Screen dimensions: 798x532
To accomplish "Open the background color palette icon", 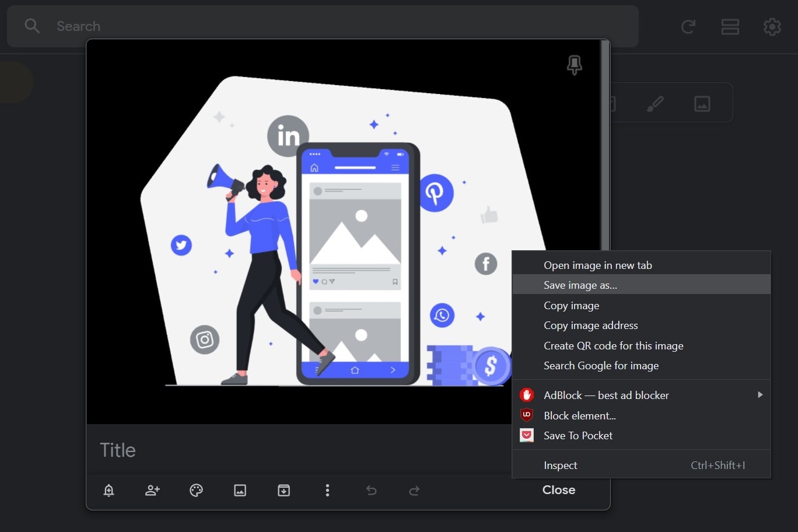I will tap(196, 491).
